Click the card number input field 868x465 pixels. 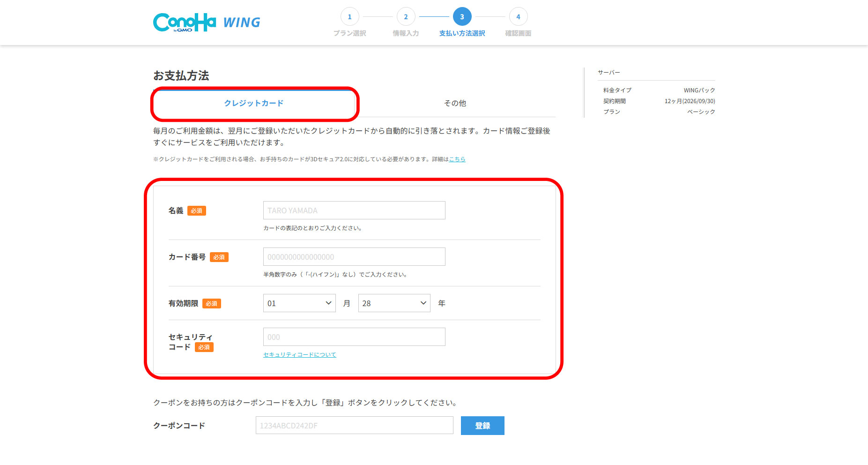354,257
